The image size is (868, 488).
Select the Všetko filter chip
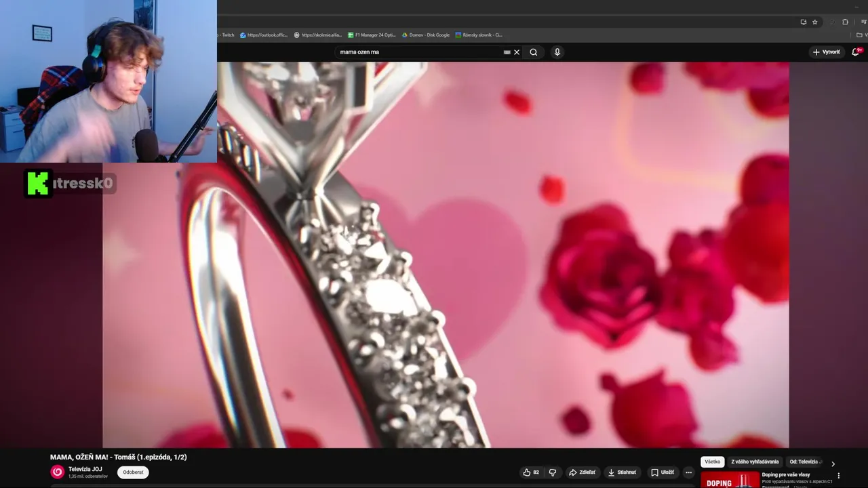click(x=713, y=462)
